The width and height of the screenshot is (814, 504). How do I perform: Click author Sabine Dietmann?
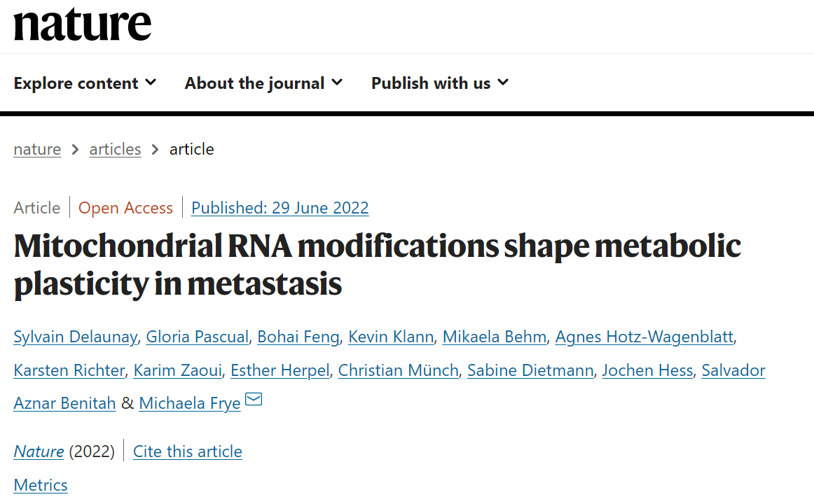pos(530,370)
